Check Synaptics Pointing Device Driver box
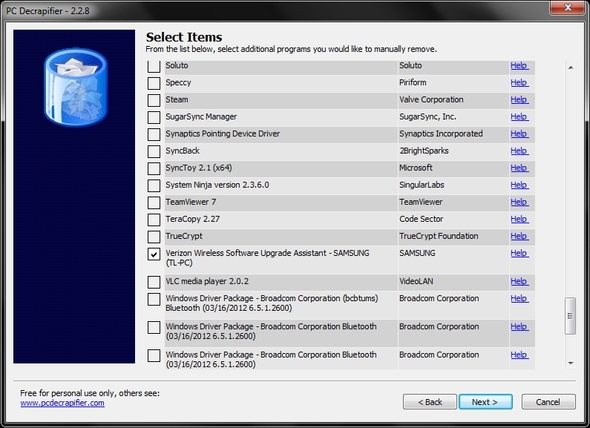 tap(154, 134)
